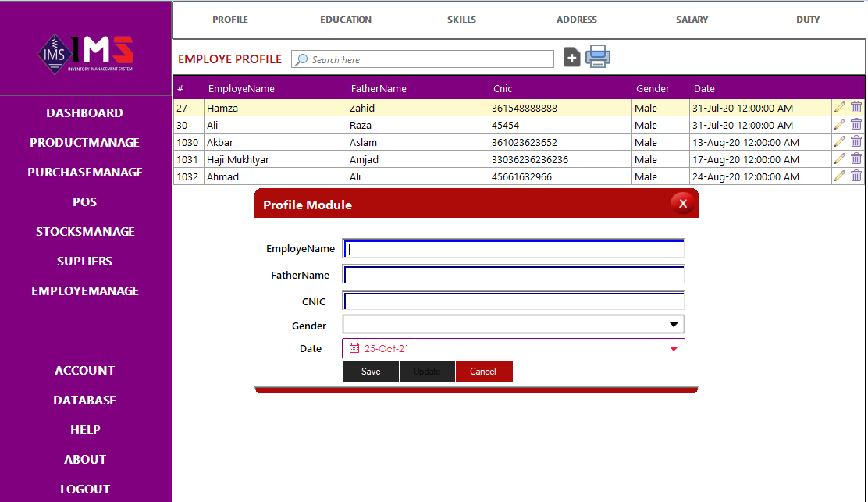868x502 pixels.
Task: Open ACCOUNT in the sidebar
Action: coord(85,371)
